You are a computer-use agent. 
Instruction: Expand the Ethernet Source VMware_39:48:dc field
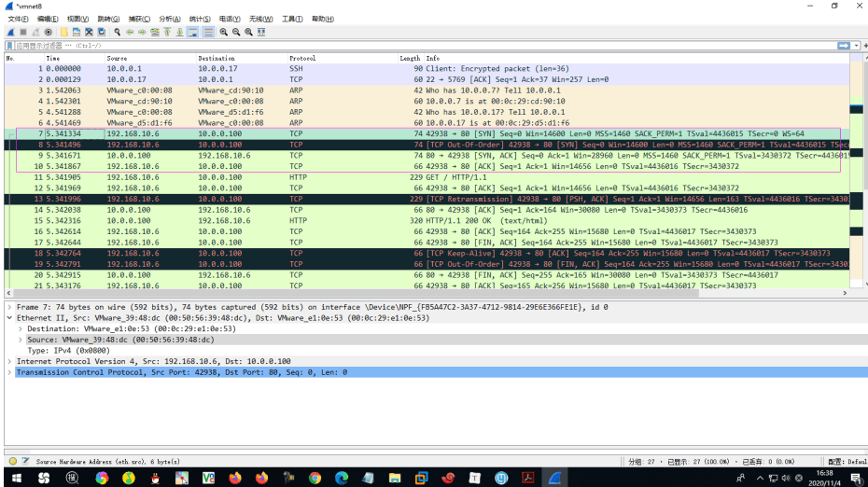click(21, 340)
